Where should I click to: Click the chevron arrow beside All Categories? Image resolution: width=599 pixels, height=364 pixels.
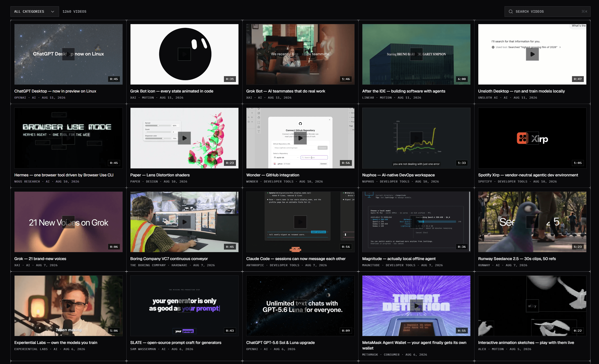coord(52,12)
